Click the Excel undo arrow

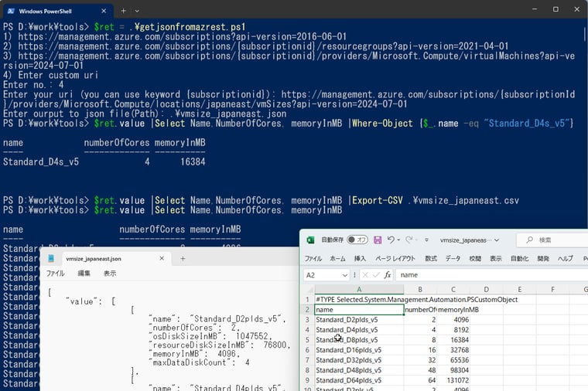[391, 240]
